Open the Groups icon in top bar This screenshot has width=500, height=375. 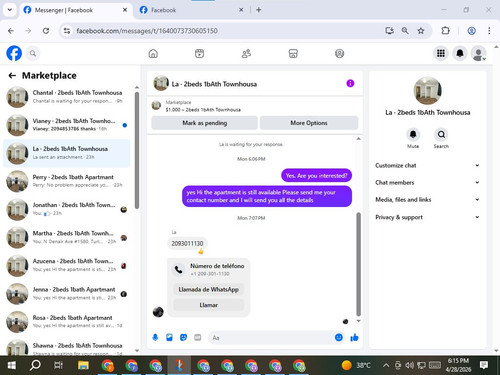tap(339, 53)
